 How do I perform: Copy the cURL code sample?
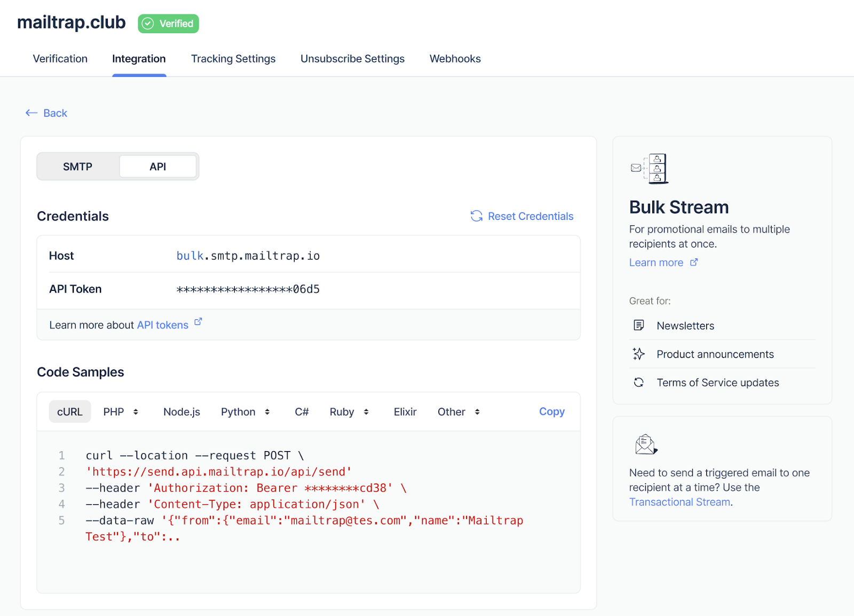pos(551,411)
